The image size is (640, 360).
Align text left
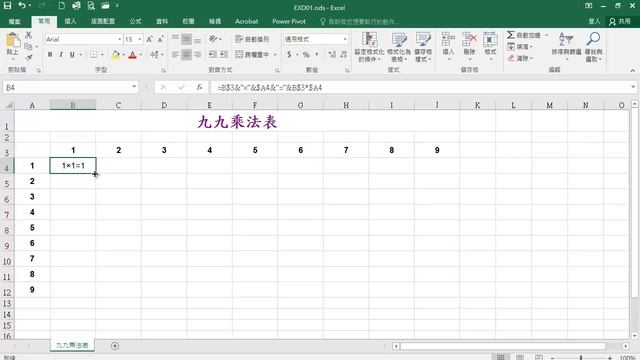176,54
